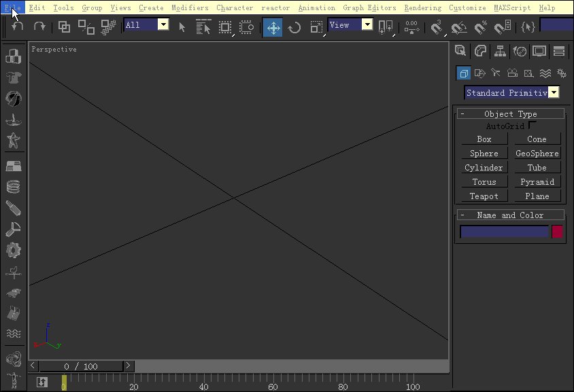Open the File menu
The width and height of the screenshot is (574, 392).
pos(13,7)
